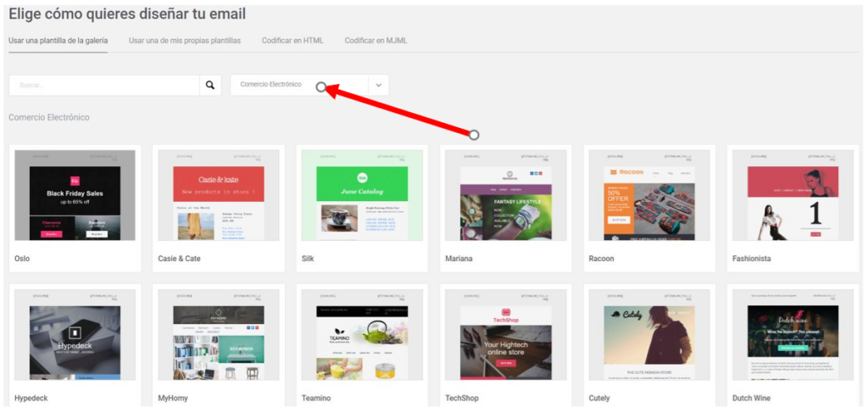
Task: Click the Dutch Wine template name
Action: [x=751, y=398]
